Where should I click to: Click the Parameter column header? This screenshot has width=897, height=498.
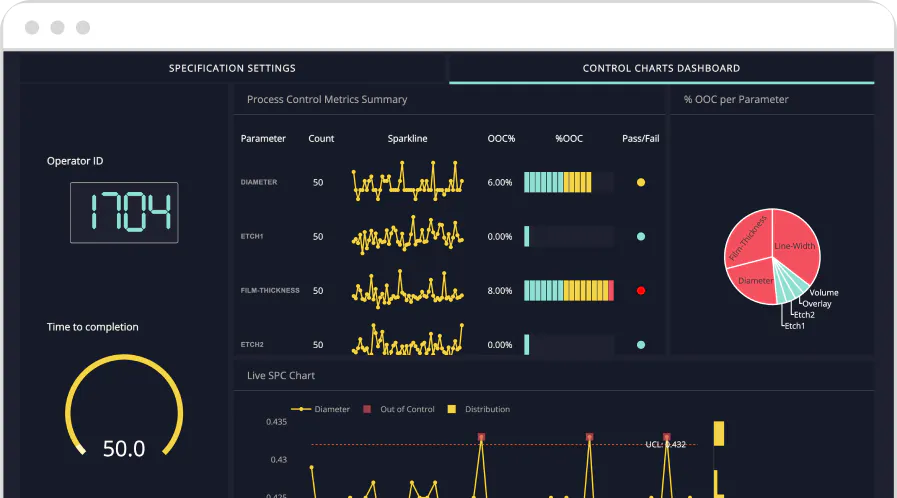(x=263, y=138)
